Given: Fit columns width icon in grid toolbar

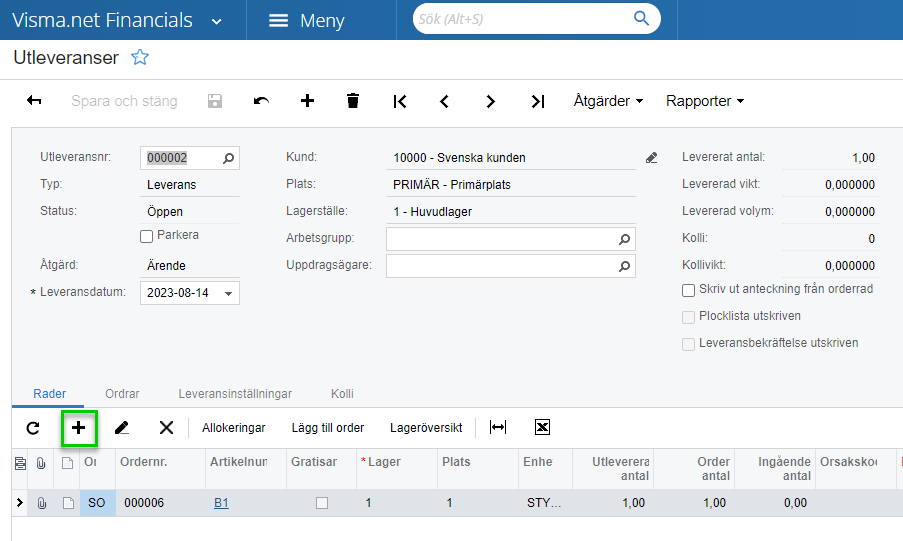Looking at the screenshot, I should pos(498,427).
